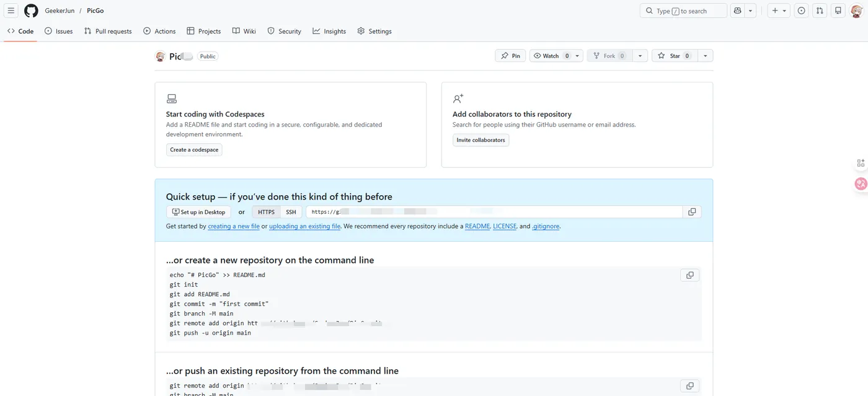Image resolution: width=868 pixels, height=396 pixels.
Task: Click the search bar in the header
Action: coord(683,11)
